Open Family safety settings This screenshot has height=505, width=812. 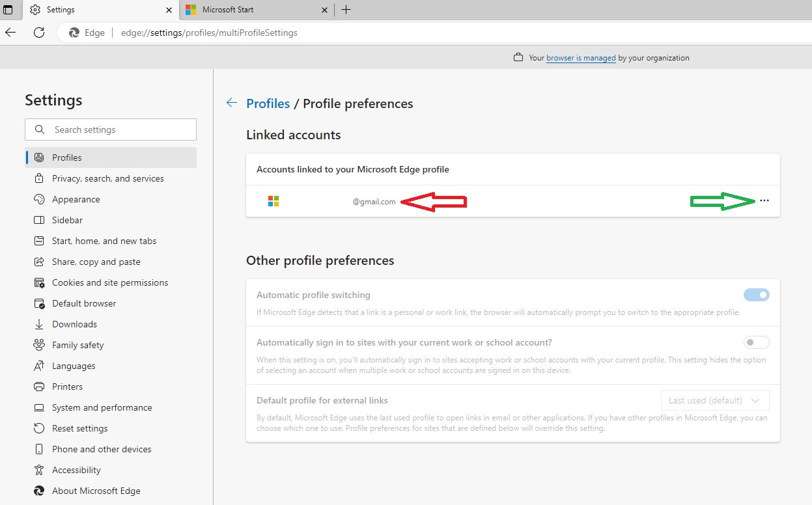[x=111, y=345]
